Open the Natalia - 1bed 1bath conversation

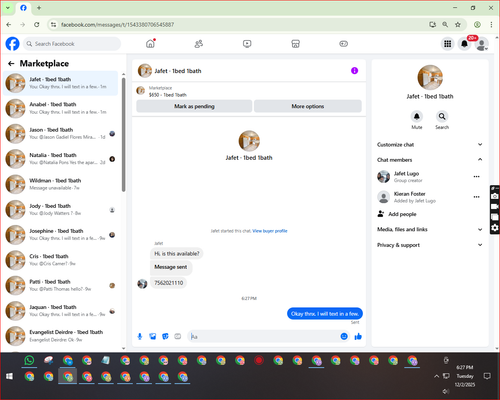click(61, 159)
